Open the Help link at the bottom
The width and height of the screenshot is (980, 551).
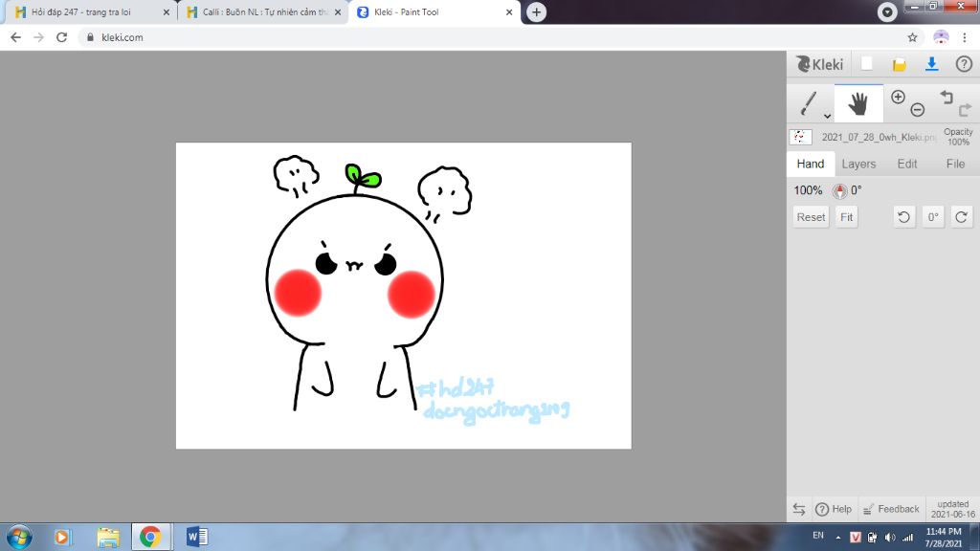click(834, 509)
